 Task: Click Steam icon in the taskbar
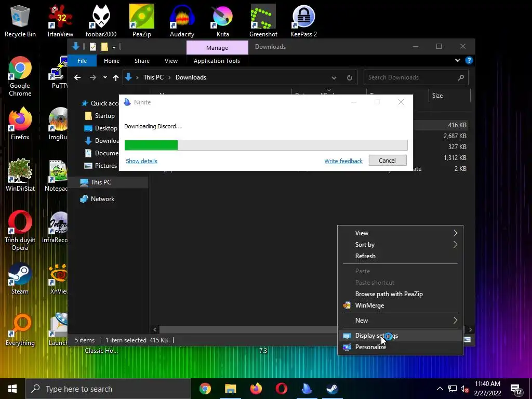click(332, 389)
